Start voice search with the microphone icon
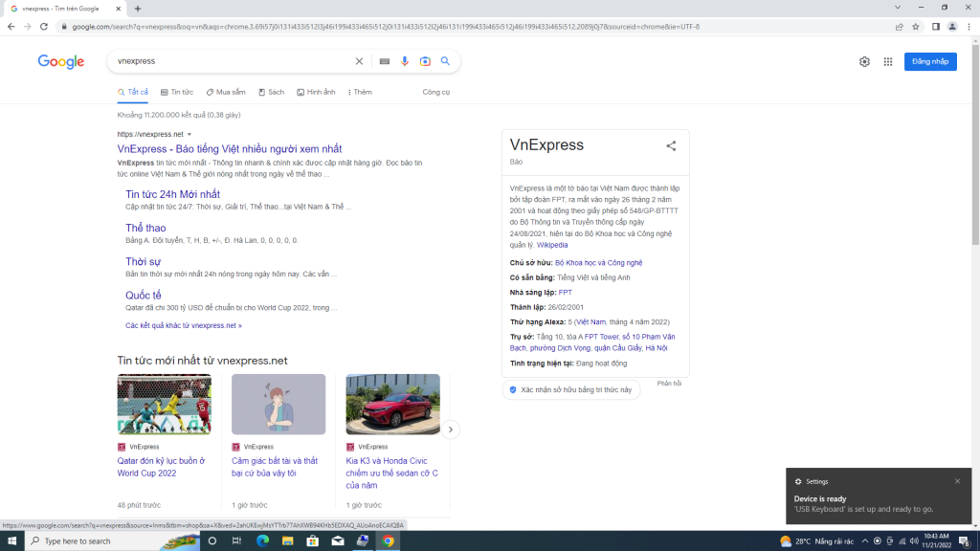Viewport: 980px width, 551px height. point(405,61)
